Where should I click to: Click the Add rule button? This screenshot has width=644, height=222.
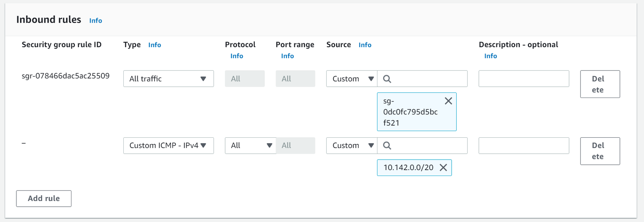[x=44, y=199]
